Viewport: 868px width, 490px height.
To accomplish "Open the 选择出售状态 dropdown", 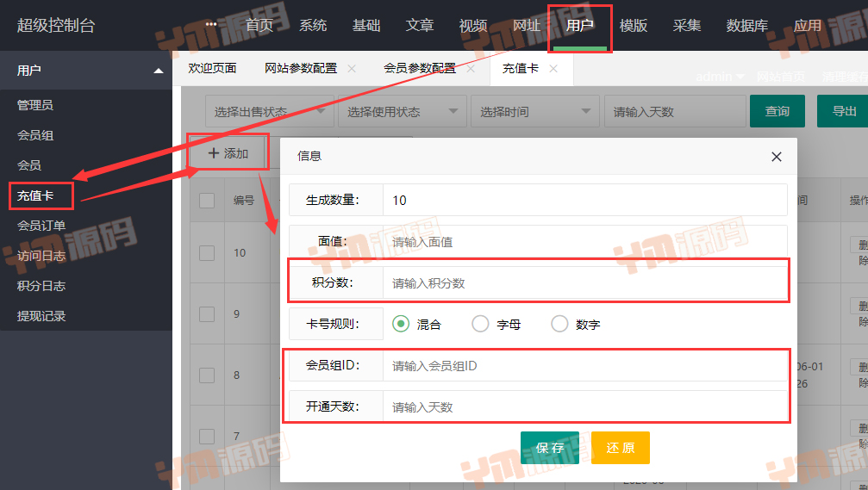I will (268, 112).
